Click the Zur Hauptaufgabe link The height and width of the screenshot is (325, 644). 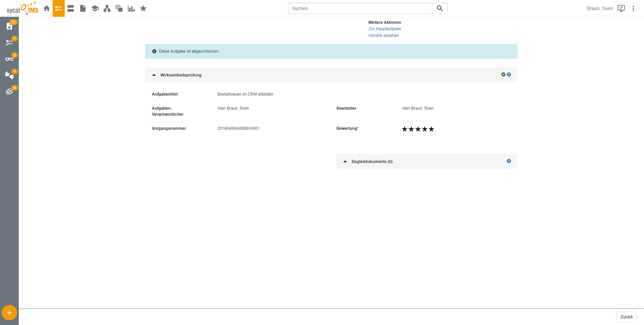point(385,29)
